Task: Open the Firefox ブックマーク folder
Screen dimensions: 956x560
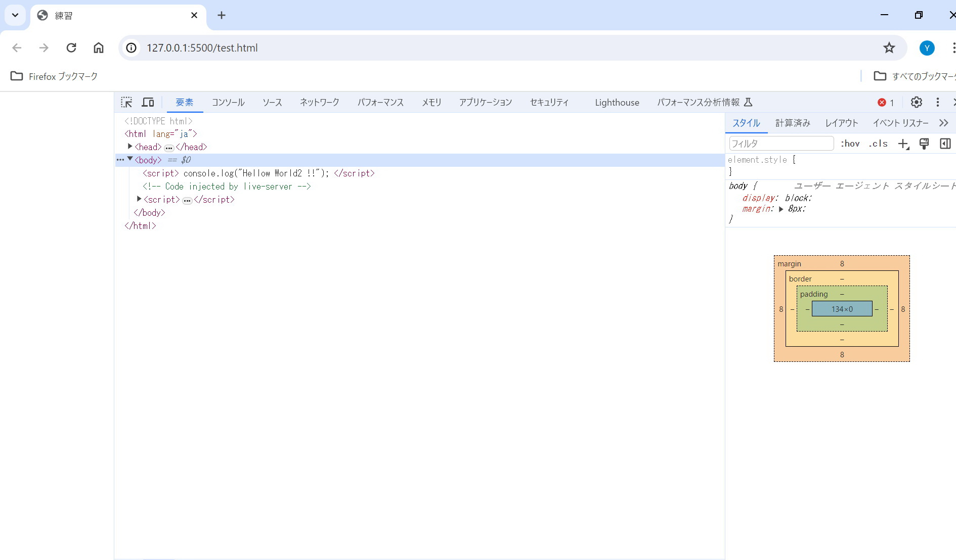Action: [x=54, y=76]
